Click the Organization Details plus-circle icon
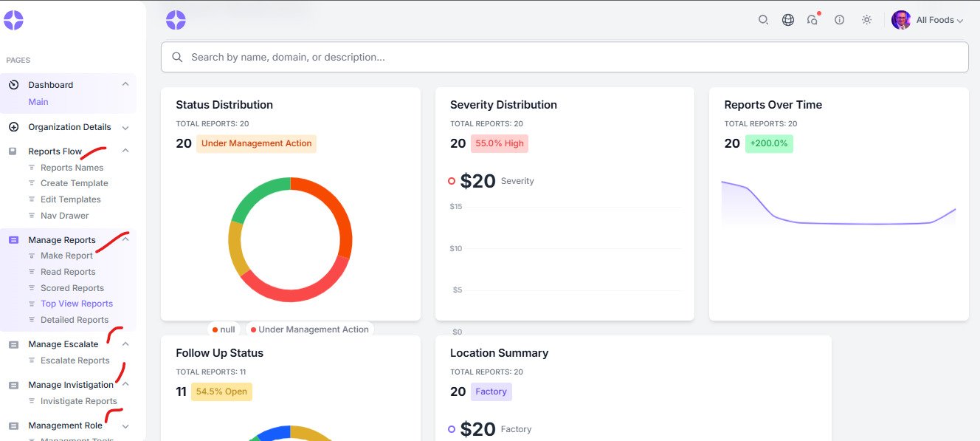Image resolution: width=980 pixels, height=441 pixels. pos(13,127)
